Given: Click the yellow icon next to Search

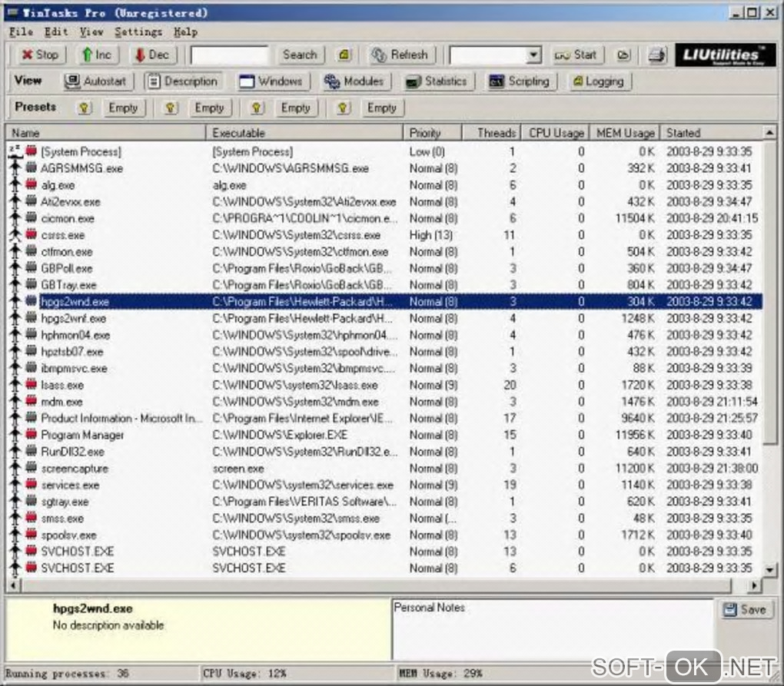Looking at the screenshot, I should (344, 55).
